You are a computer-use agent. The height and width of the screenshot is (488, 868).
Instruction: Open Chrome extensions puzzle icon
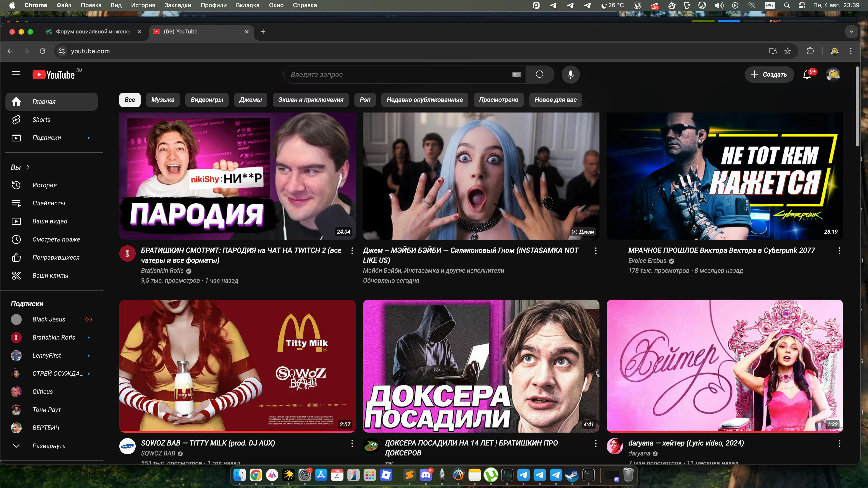coord(810,51)
